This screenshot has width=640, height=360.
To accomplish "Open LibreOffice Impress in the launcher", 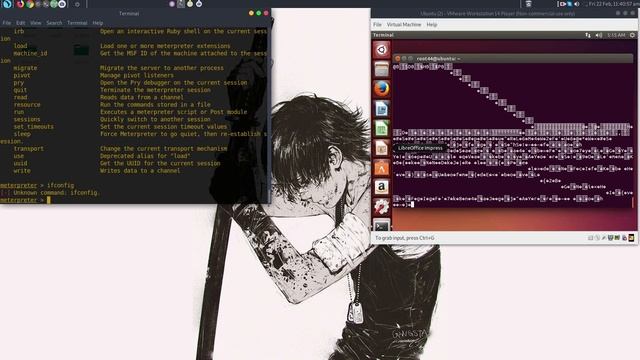I will (x=381, y=148).
